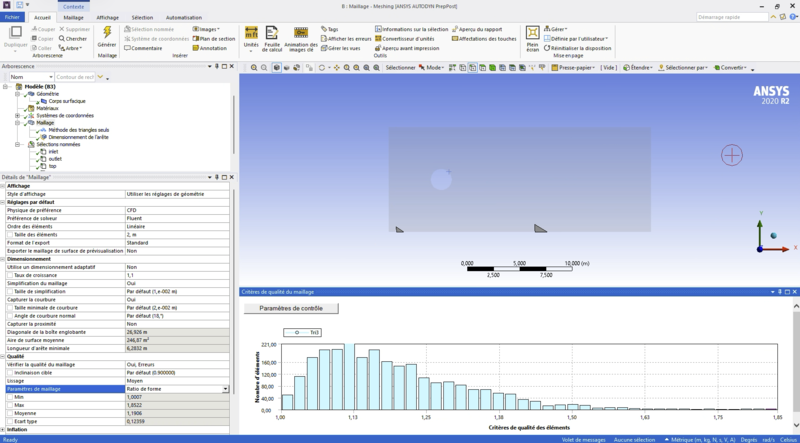Toggle the Min checkbox under Qualité

tap(10, 397)
